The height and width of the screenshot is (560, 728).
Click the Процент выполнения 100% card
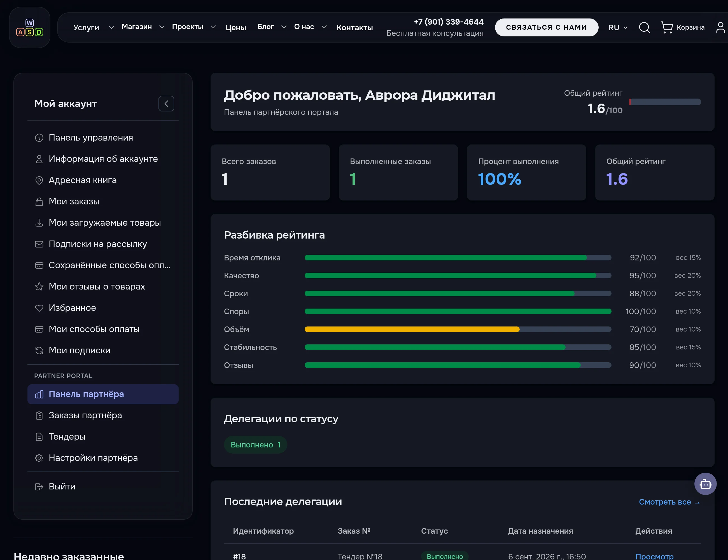click(x=526, y=172)
